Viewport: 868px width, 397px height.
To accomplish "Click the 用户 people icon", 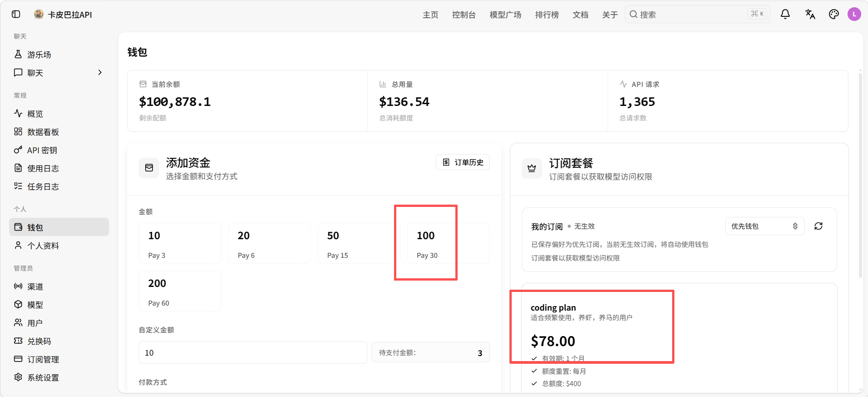I will pyautogui.click(x=18, y=322).
